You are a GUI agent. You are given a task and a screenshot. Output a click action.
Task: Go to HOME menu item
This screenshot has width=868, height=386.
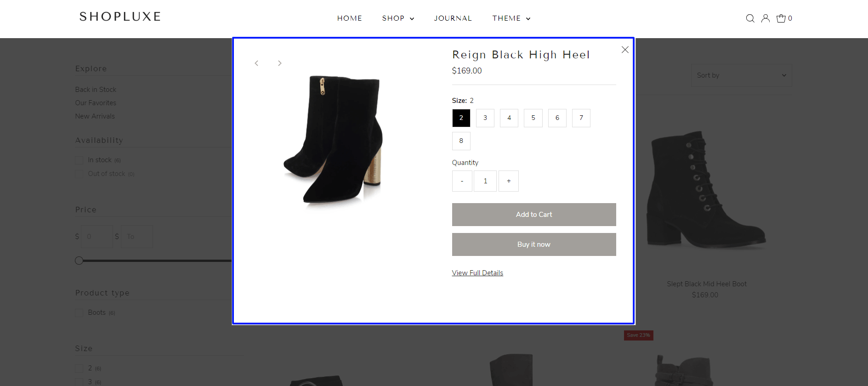pos(350,18)
